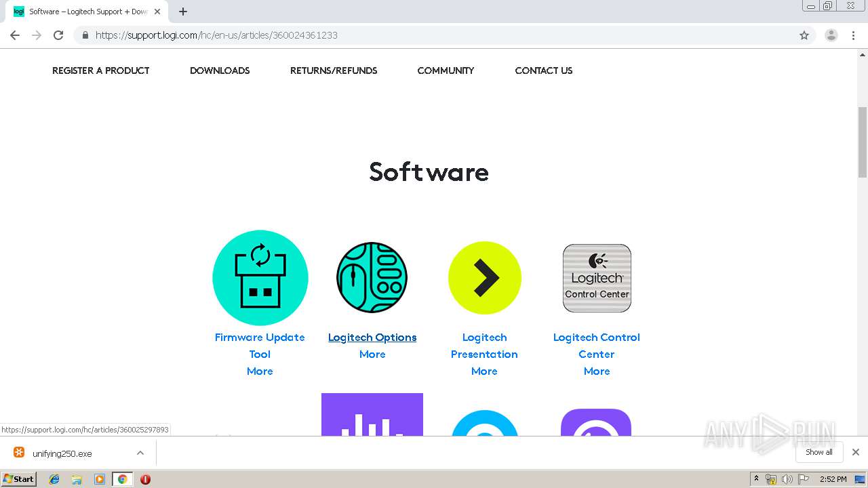Screen dimensions: 868x488
Task: Open Windows Explorer folder in taskbar
Action: click(x=77, y=479)
